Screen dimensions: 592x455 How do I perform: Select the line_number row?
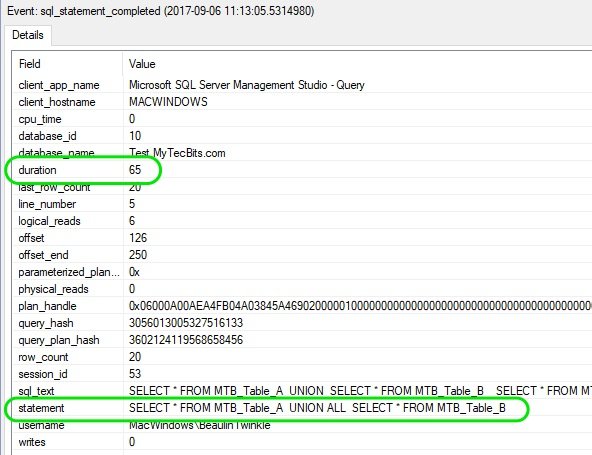pyautogui.click(x=302, y=204)
